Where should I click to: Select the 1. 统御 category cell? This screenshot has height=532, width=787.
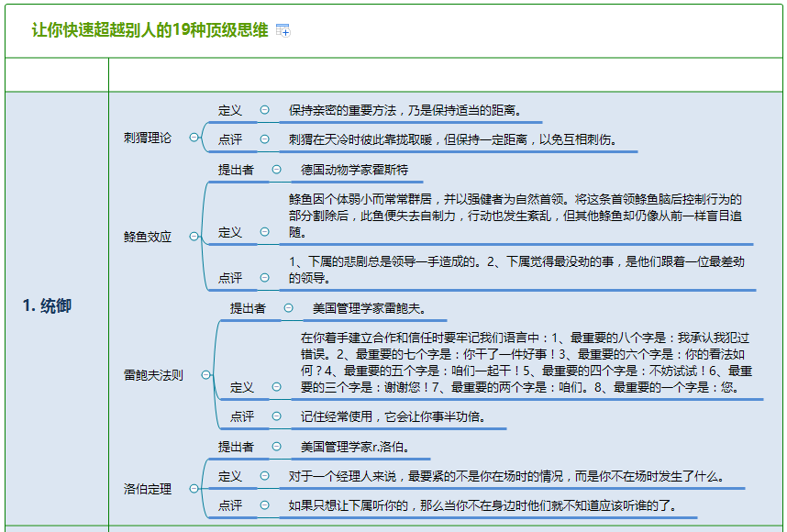click(57, 308)
